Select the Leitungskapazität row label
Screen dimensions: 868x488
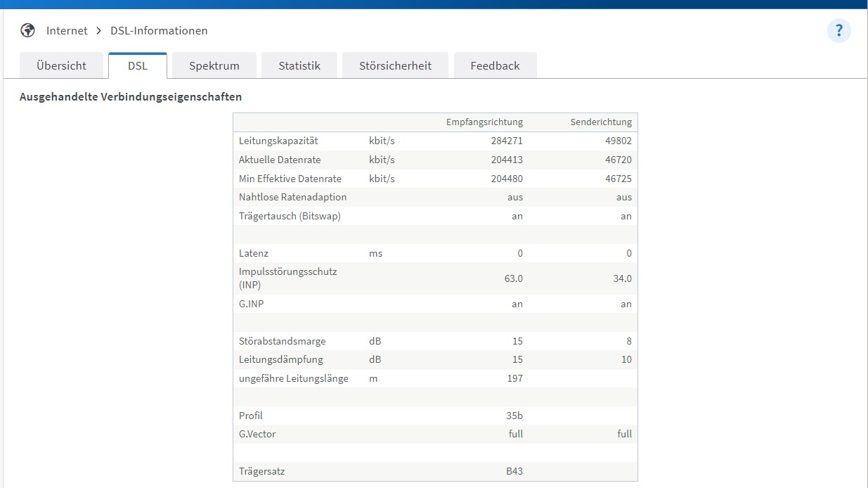[x=278, y=141]
